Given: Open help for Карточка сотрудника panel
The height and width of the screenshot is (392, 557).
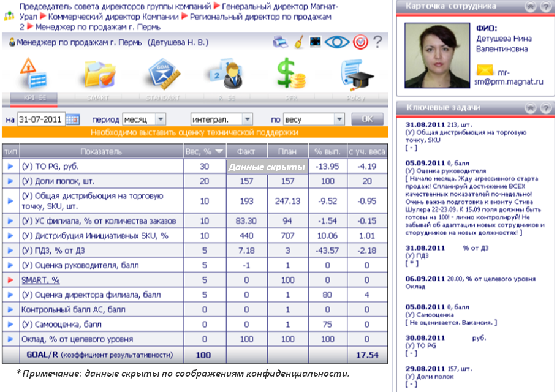Looking at the screenshot, I should pyautogui.click(x=545, y=6).
